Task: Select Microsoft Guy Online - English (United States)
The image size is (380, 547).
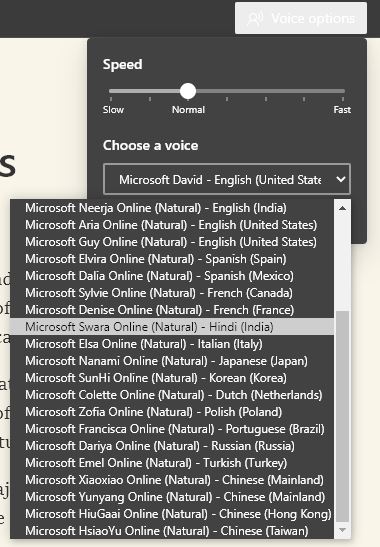Action: pos(172,242)
